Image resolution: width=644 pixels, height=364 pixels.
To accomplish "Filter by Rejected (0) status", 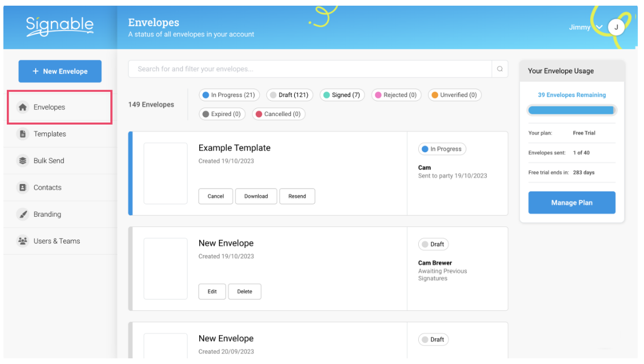I will coord(396,95).
